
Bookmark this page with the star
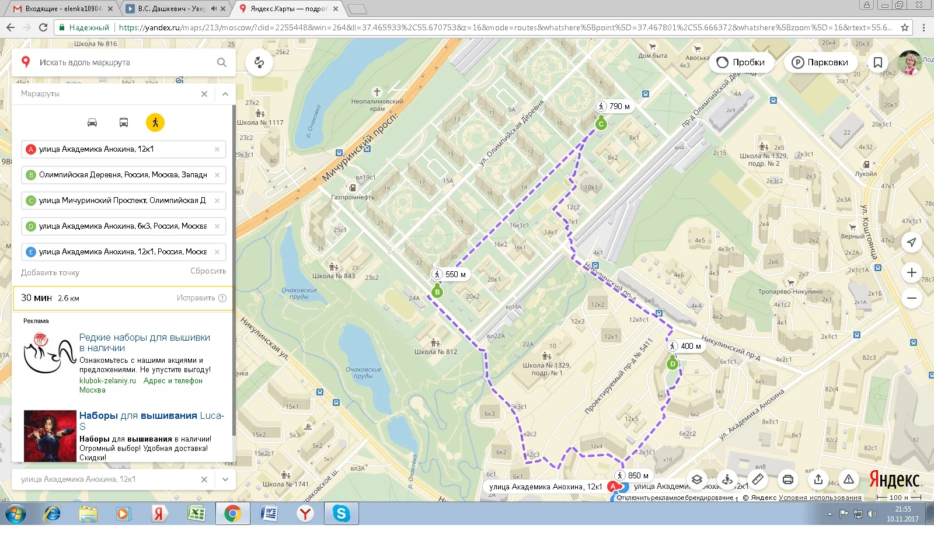point(905,27)
